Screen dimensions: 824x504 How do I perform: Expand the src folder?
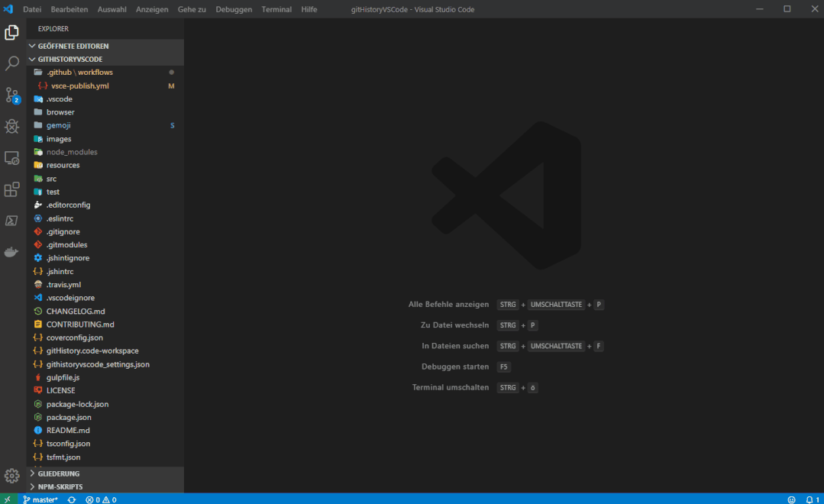point(51,179)
